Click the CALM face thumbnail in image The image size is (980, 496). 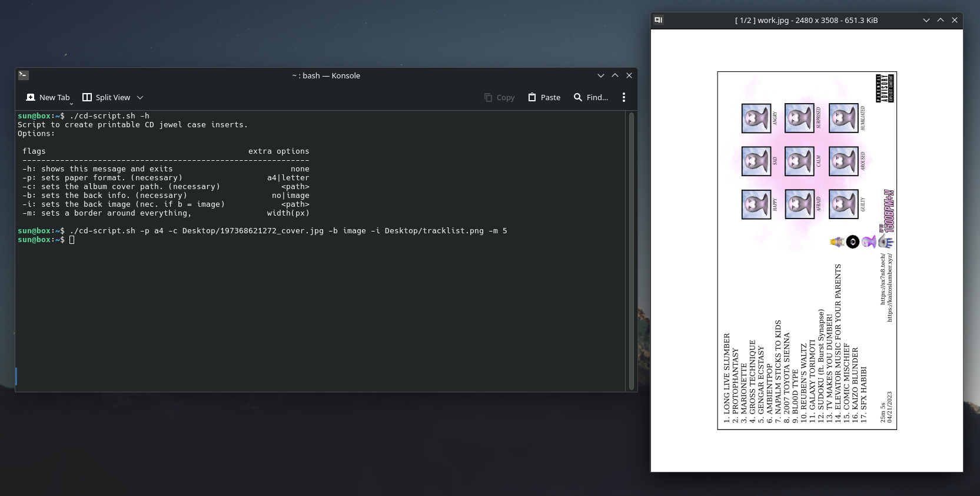pyautogui.click(x=800, y=161)
